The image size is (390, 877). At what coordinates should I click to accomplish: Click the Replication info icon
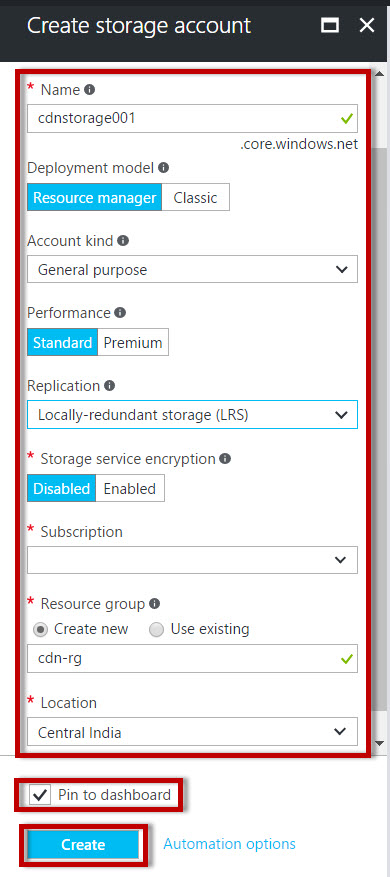(110, 386)
